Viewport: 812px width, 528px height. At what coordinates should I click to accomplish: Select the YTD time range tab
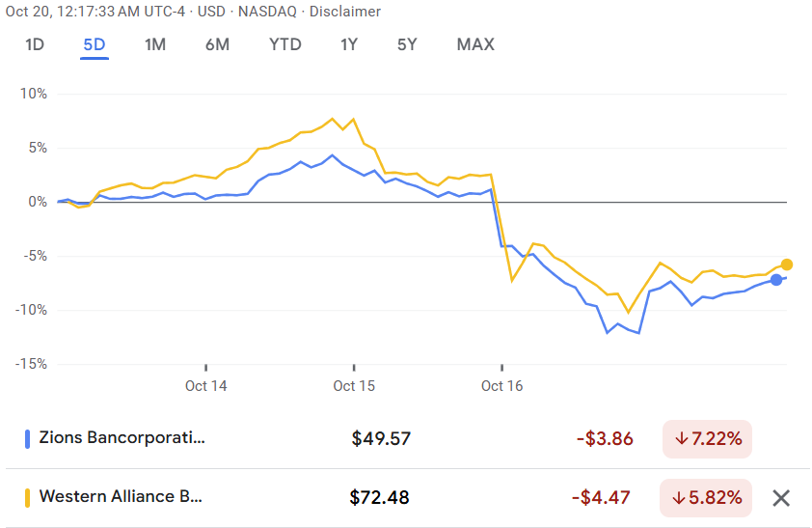point(284,44)
